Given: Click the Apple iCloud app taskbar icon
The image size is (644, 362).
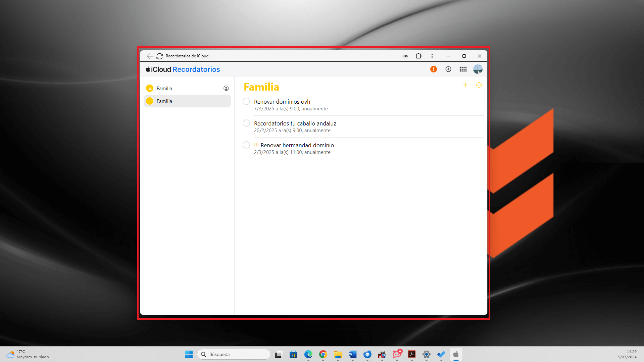Looking at the screenshot, I should coord(456,354).
